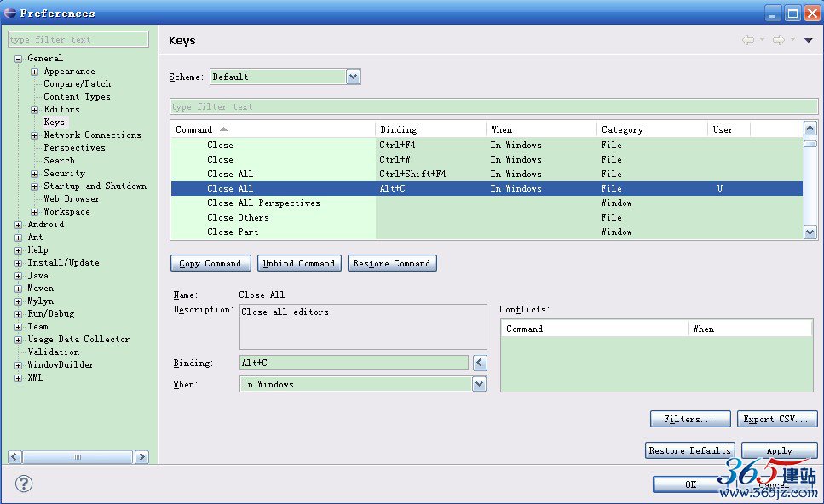
Task: Focus the keys table filter text field
Action: click(x=493, y=106)
